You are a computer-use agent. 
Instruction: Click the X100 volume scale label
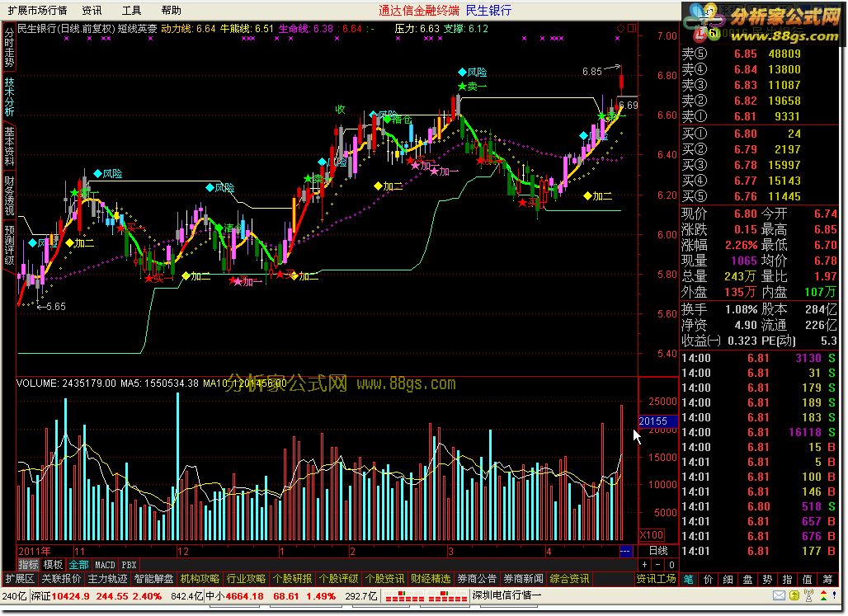(652, 535)
